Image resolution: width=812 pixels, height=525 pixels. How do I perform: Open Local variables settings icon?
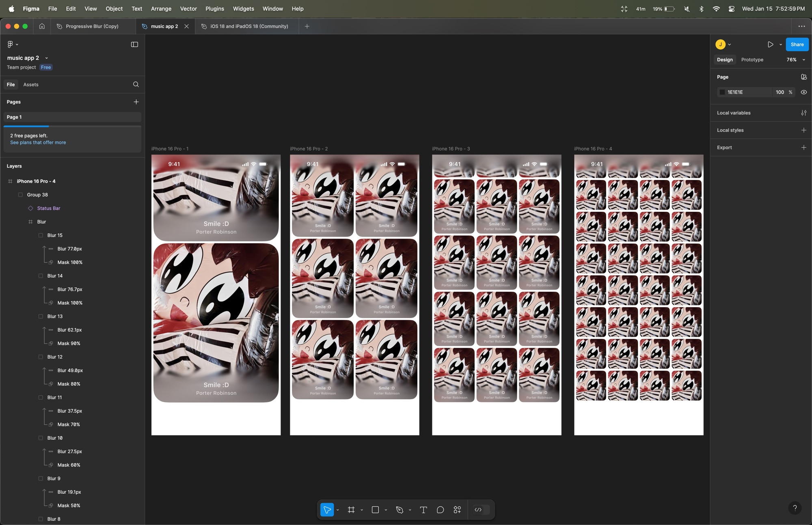coord(803,113)
